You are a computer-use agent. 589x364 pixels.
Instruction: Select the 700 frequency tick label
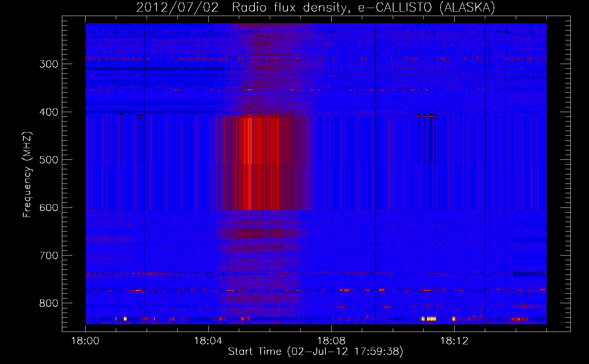coord(49,256)
